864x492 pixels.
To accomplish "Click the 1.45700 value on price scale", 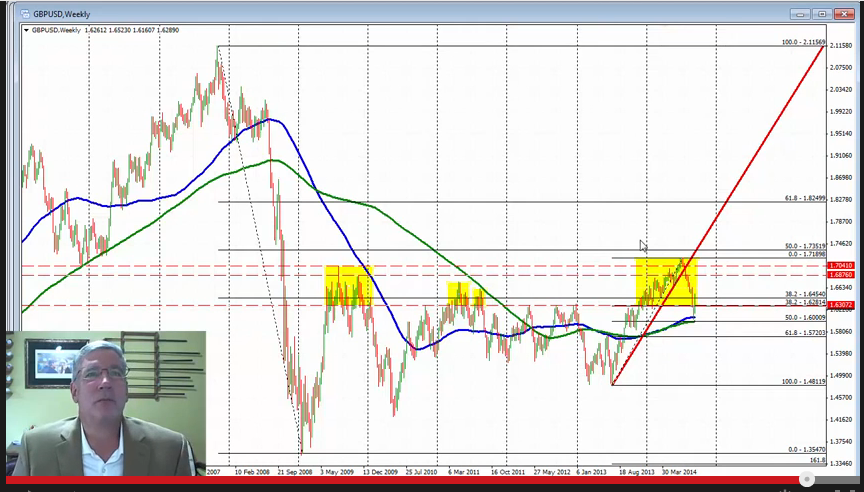I will tap(841, 398).
